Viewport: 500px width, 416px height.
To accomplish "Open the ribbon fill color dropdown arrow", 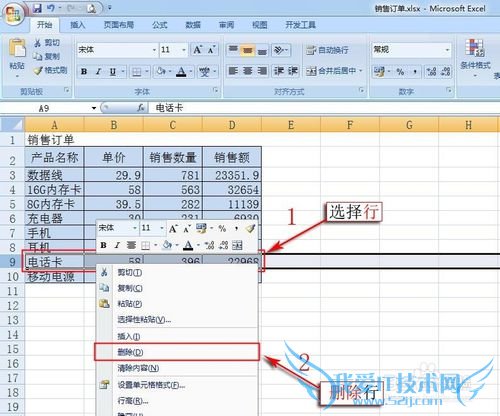I will 170,71.
